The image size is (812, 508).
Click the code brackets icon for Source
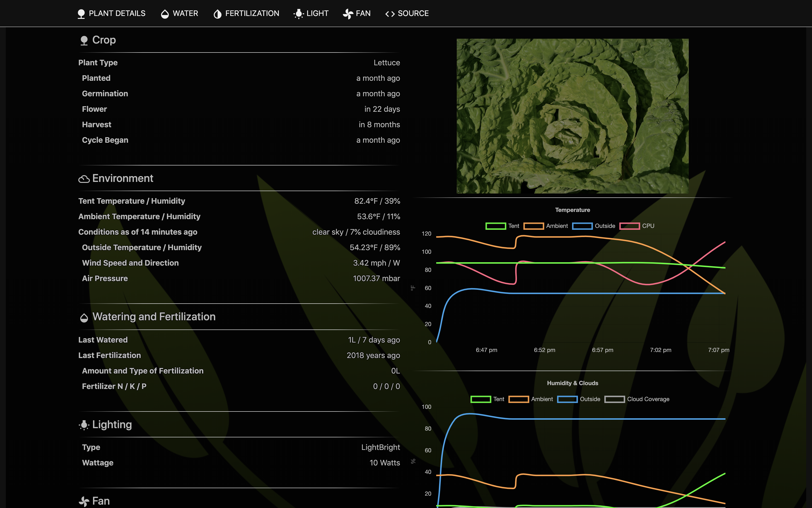tap(390, 14)
